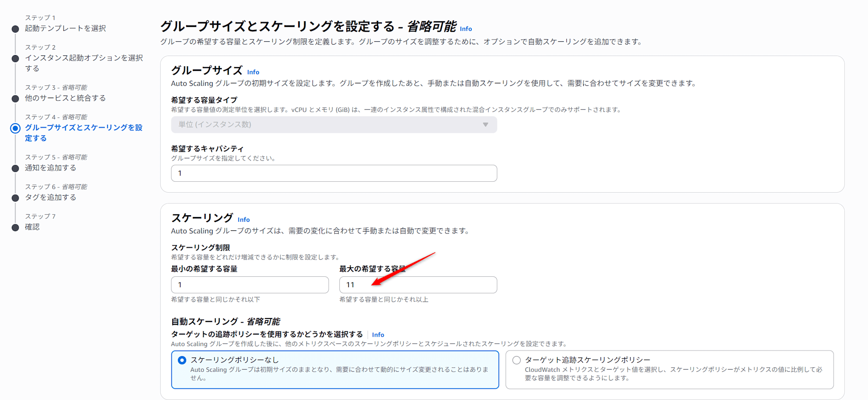Click active step 4 circle marker
Image resolution: width=868 pixels, height=400 pixels.
pyautogui.click(x=15, y=128)
